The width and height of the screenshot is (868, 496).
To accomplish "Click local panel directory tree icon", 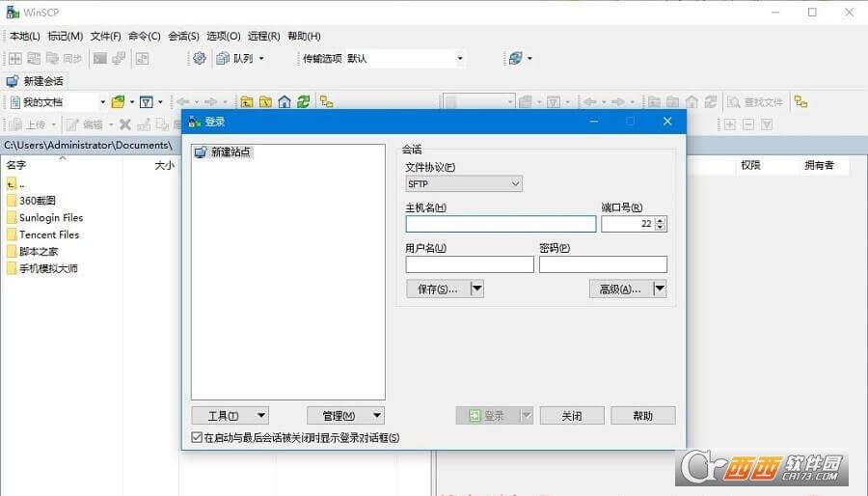I will pyautogui.click(x=326, y=102).
